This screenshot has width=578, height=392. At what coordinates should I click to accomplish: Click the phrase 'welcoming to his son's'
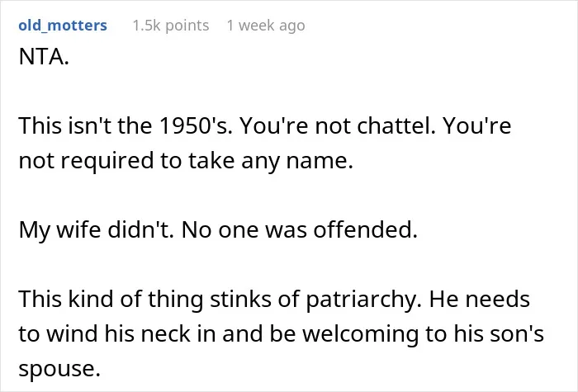423,333
